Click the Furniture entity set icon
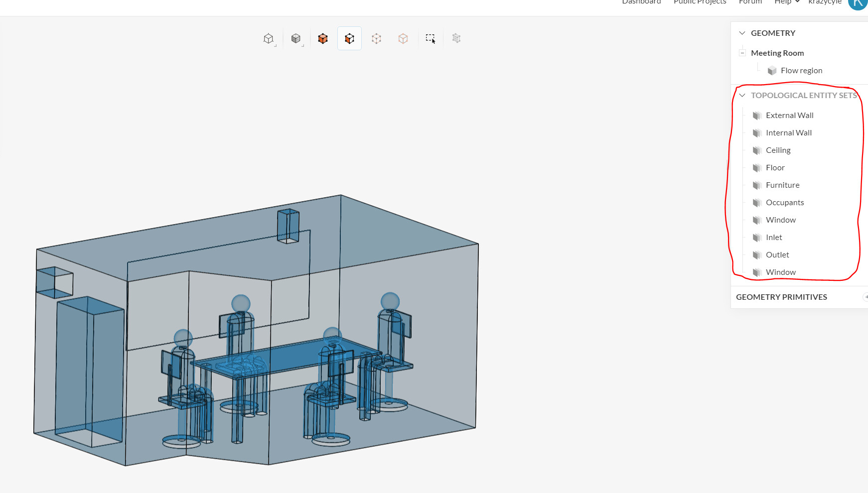The width and height of the screenshot is (868, 493). [x=757, y=185]
